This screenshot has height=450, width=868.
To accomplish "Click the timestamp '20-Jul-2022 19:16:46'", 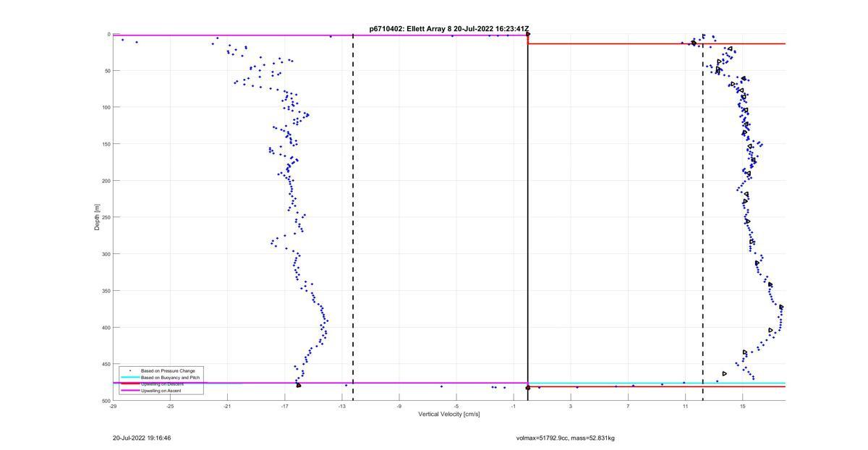I will tap(142, 438).
